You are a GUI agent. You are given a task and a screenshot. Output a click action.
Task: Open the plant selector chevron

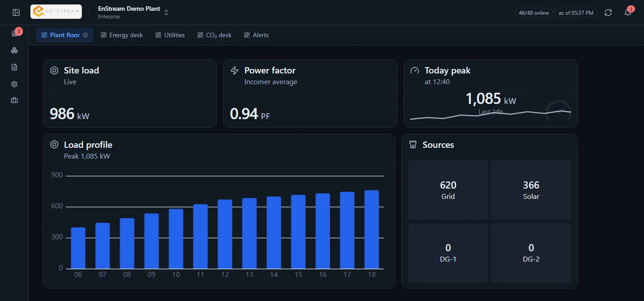pyautogui.click(x=166, y=13)
